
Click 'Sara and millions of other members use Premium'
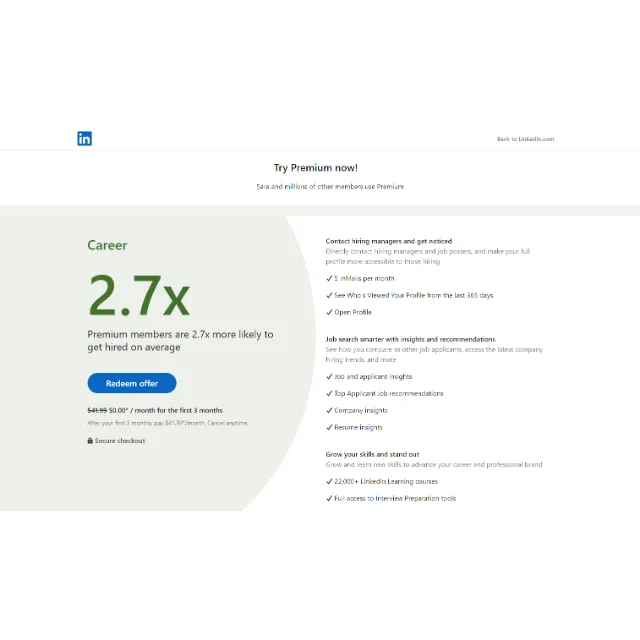point(330,187)
